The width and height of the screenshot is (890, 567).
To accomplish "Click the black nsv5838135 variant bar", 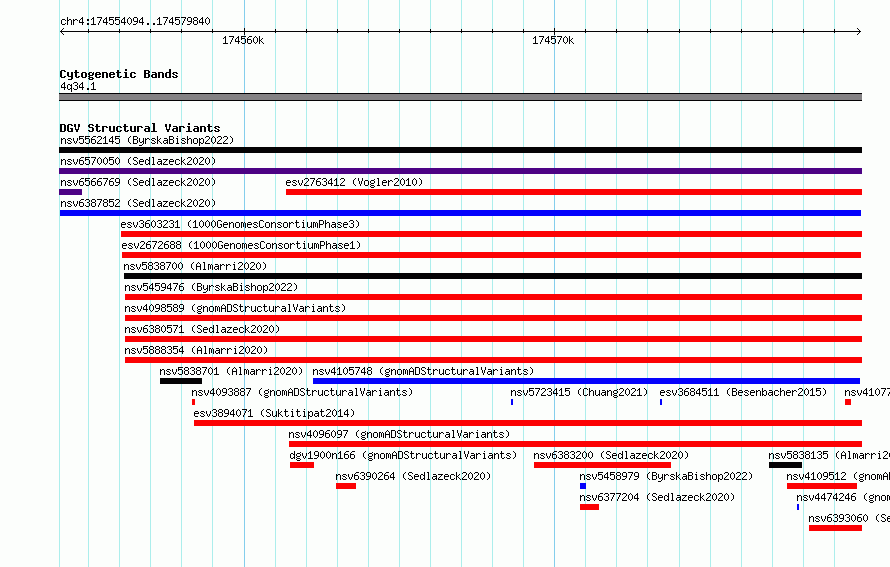I will (786, 465).
